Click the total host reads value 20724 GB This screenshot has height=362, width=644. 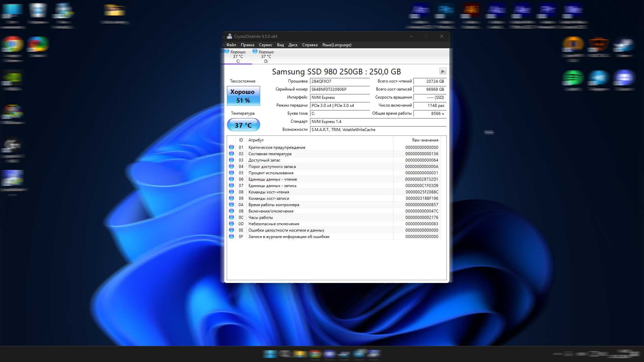coord(430,81)
